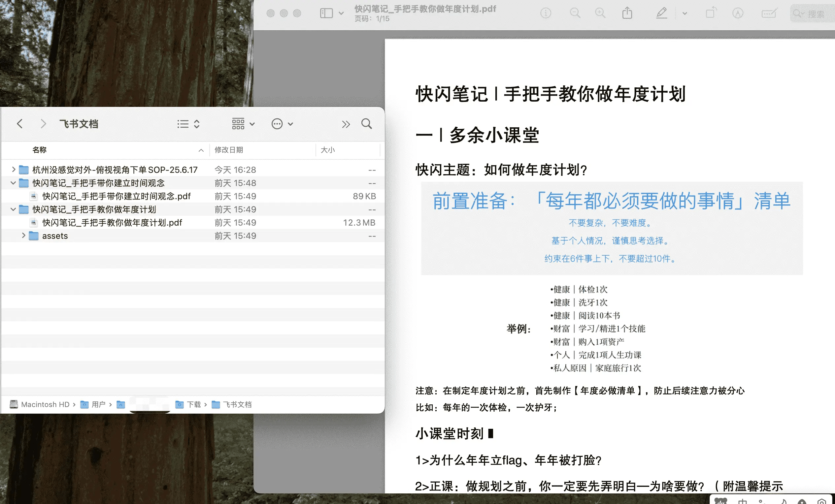Viewport: 835px width, 504px height.
Task: Open Finder search magnifier icon
Action: click(x=366, y=124)
